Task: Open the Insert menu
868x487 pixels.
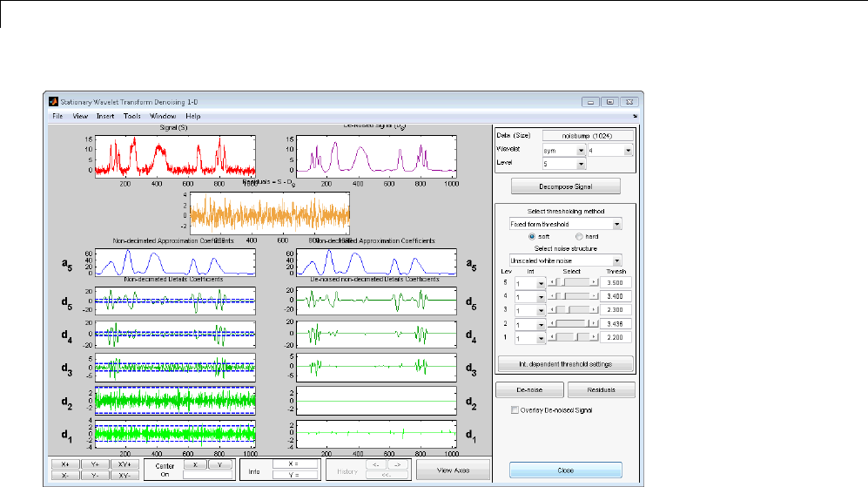Action: point(105,116)
